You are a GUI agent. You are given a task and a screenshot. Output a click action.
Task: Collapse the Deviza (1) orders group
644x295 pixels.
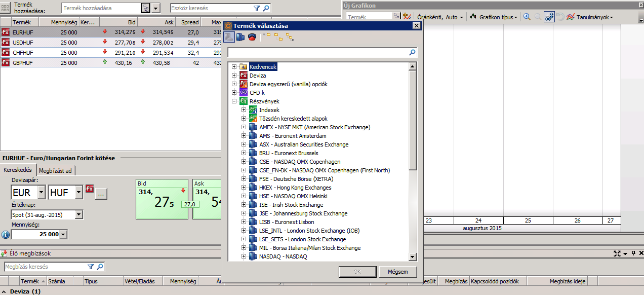pyautogui.click(x=4, y=291)
